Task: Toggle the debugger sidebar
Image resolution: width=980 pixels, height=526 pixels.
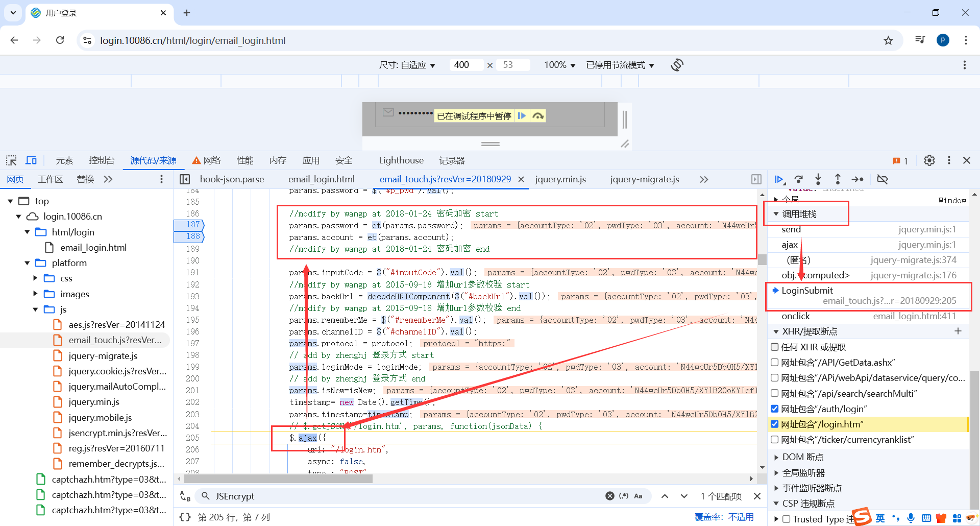Action: pos(756,179)
